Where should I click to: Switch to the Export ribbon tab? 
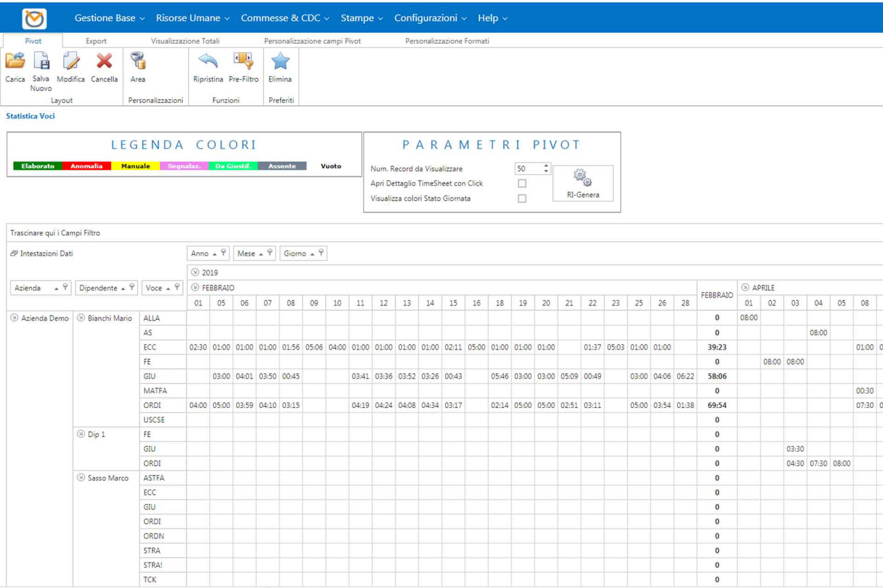point(96,41)
